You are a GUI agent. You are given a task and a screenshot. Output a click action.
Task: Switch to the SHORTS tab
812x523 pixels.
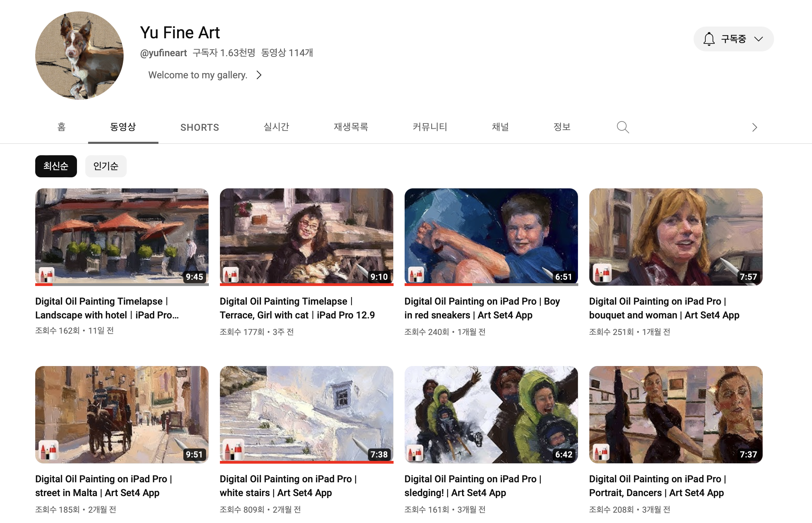point(200,127)
